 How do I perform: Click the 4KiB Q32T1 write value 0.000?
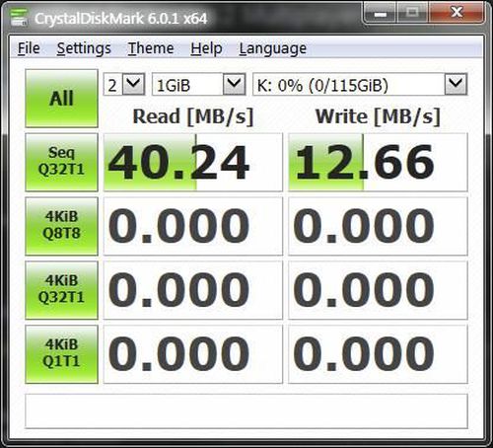378,290
